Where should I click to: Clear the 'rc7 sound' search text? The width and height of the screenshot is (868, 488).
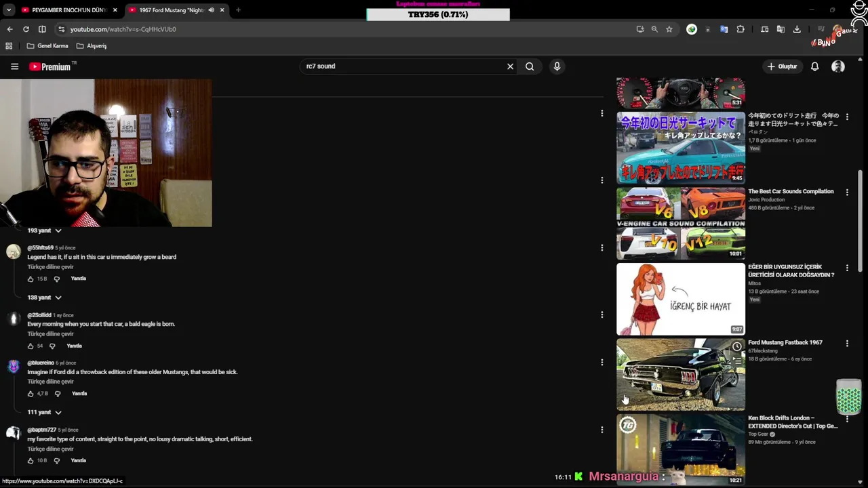tap(510, 66)
